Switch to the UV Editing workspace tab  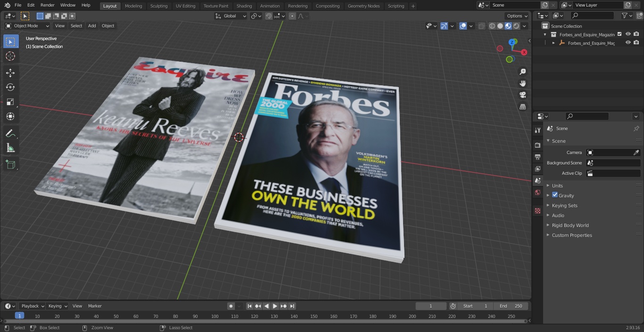[x=185, y=6]
